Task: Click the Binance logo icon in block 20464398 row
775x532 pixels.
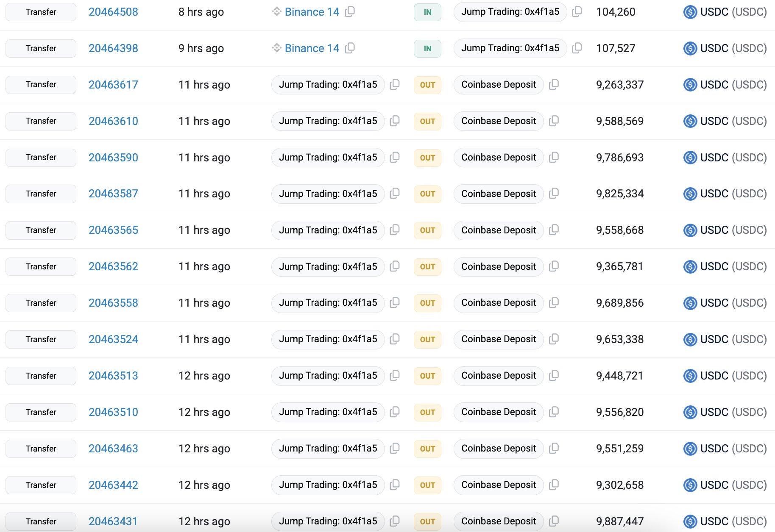Action: point(276,48)
